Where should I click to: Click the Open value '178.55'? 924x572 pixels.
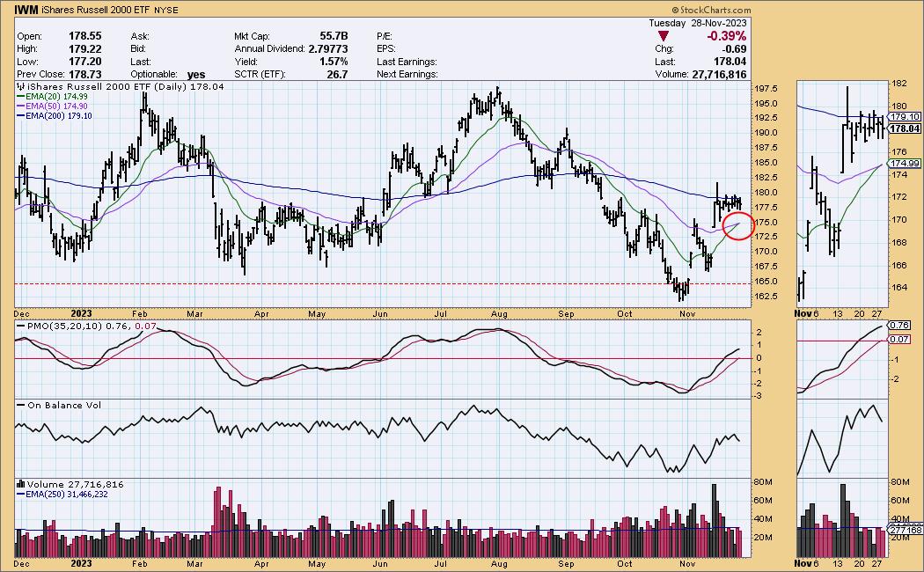click(x=84, y=36)
